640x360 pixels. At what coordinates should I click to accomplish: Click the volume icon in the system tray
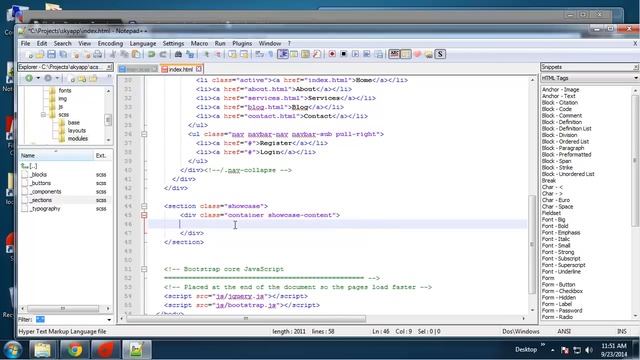coord(589,350)
